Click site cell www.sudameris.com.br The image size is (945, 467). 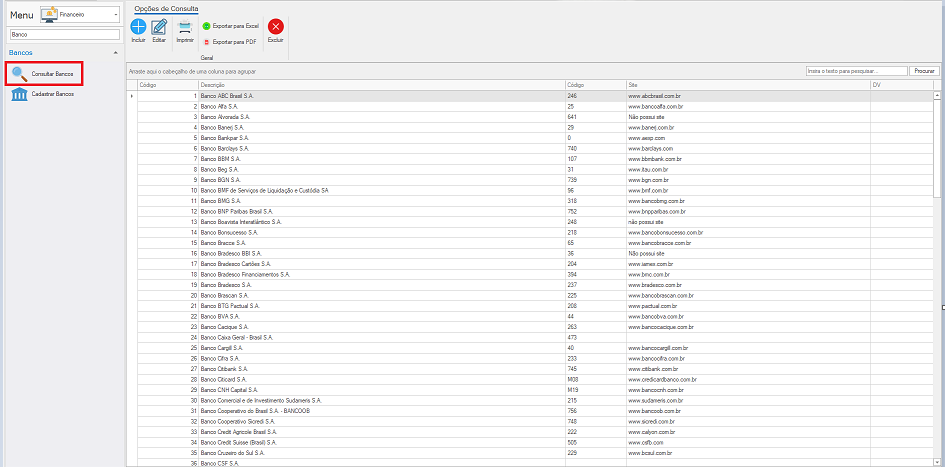[748, 400]
